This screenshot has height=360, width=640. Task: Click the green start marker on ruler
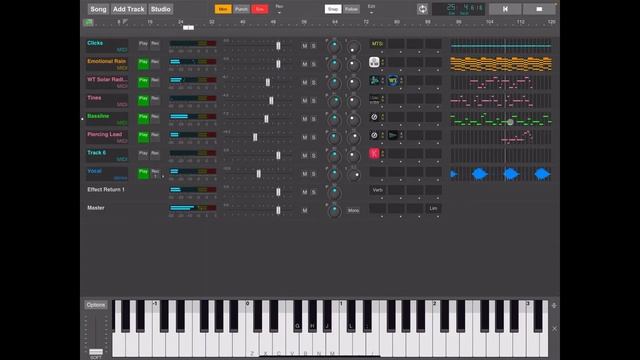click(88, 22)
